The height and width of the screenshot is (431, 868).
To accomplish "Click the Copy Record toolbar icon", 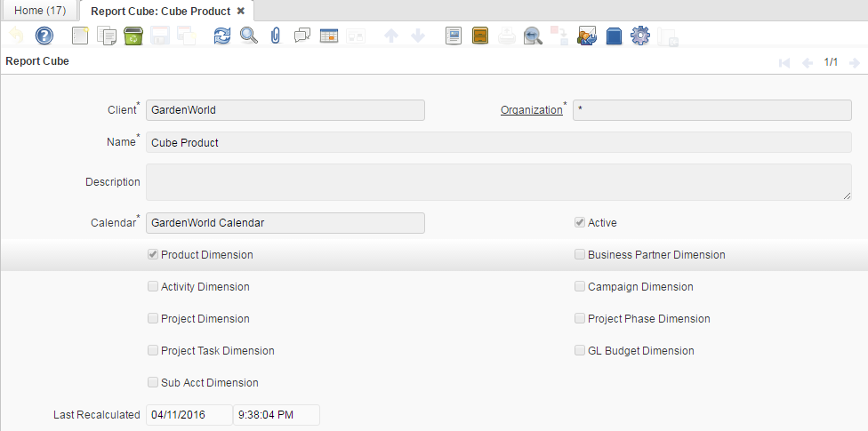I will 107,36.
